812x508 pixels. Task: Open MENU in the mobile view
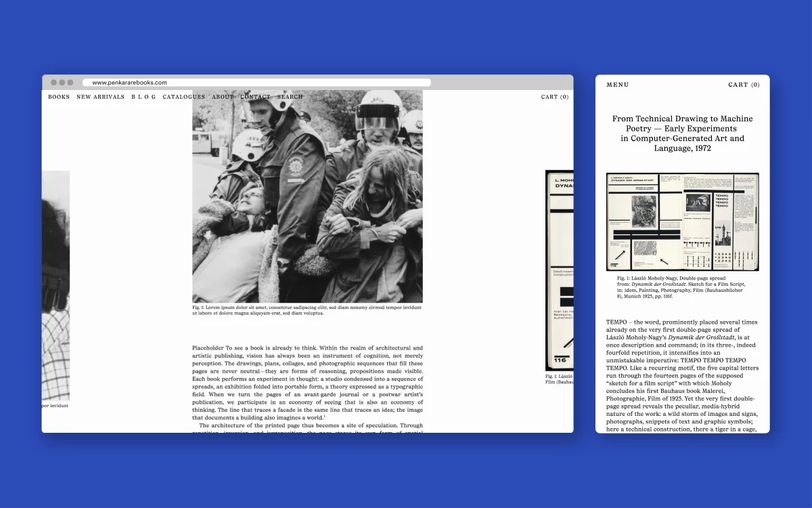[x=618, y=85]
